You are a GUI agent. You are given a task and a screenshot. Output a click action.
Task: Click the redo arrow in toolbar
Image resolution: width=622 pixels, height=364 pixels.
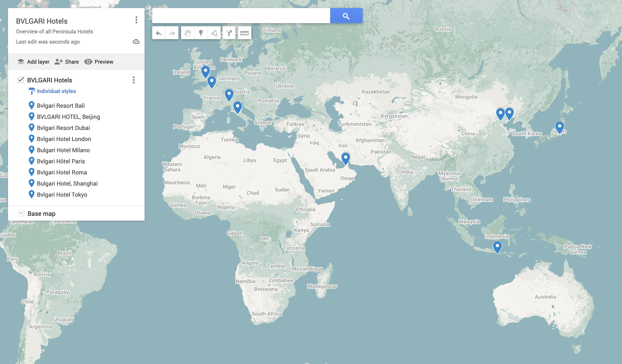(172, 33)
